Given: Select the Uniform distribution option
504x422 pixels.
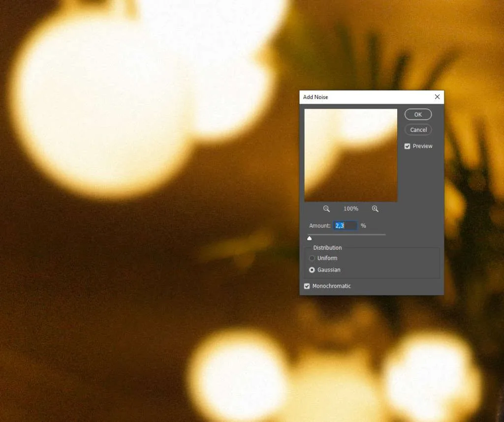Looking at the screenshot, I should [312, 258].
